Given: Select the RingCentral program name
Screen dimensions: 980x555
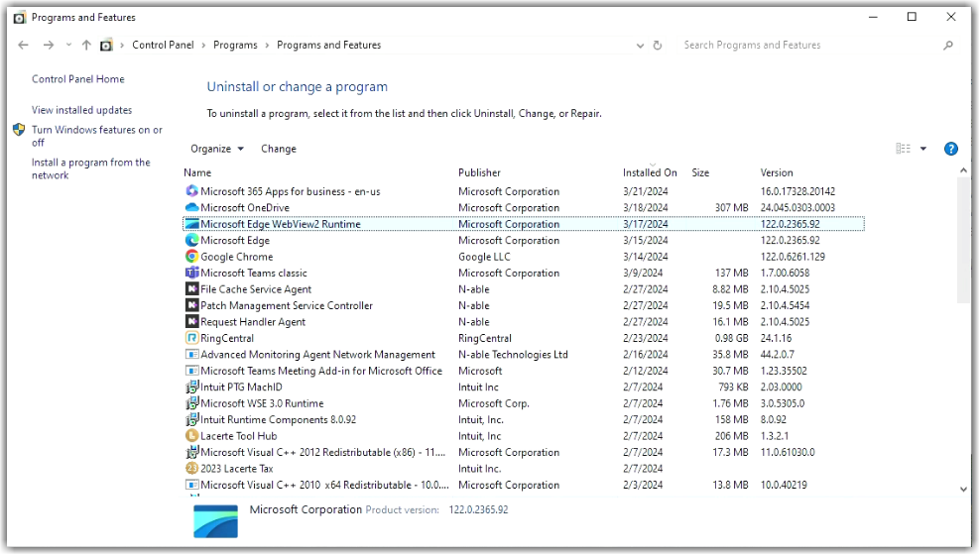Looking at the screenshot, I should 227,338.
